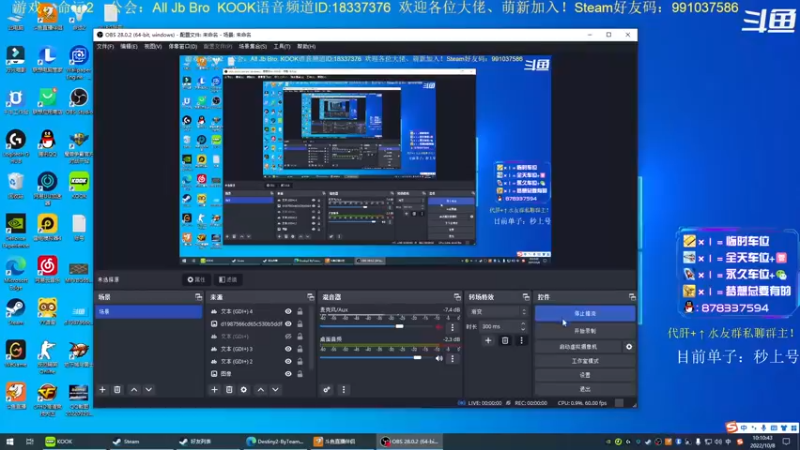The height and width of the screenshot is (450, 800).
Task: Open transition properties three-dot menu
Action: point(521,340)
